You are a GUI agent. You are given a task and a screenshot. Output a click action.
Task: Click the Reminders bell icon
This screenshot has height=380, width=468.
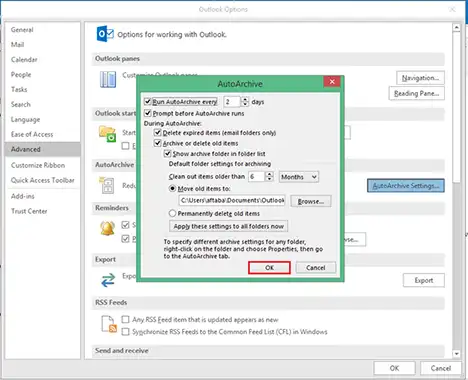[x=107, y=228]
